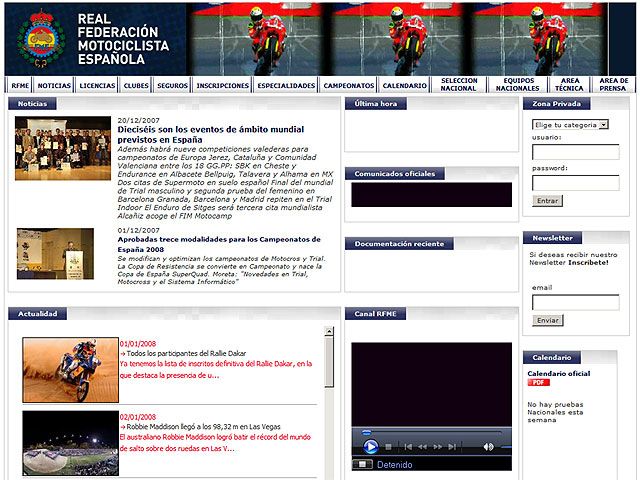Open the SEGUROS menu
The image size is (640, 480).
pyautogui.click(x=172, y=85)
